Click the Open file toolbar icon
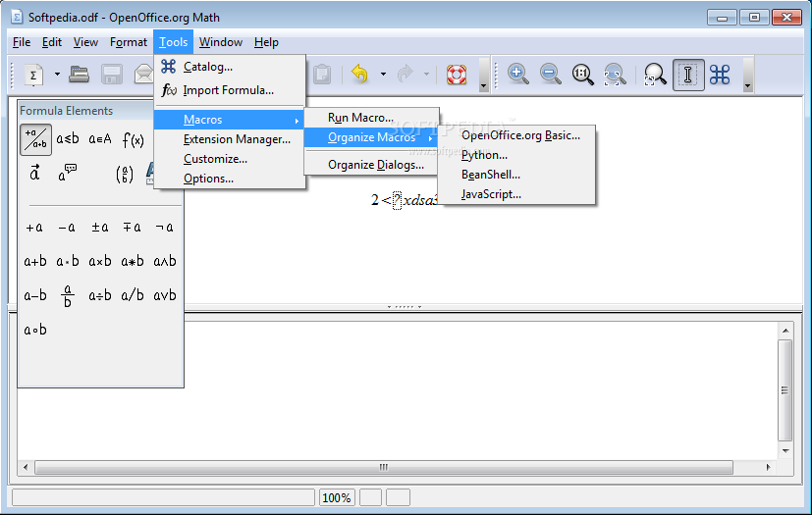The image size is (812, 515). click(x=80, y=75)
